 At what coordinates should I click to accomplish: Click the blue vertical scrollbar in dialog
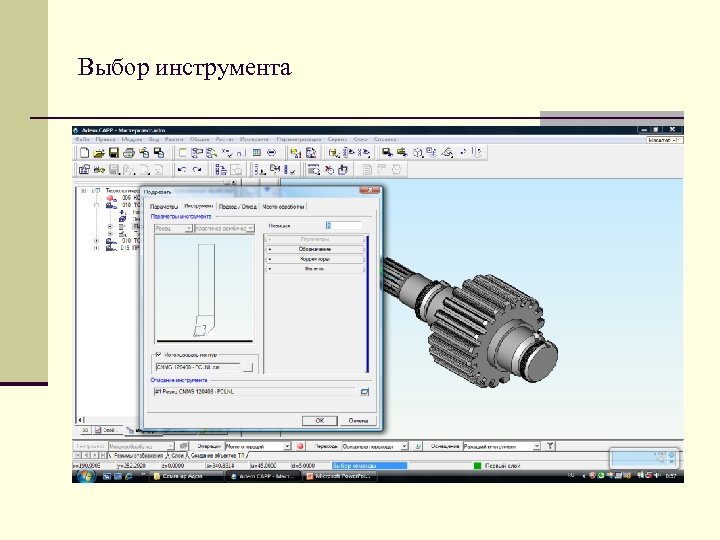point(367,304)
